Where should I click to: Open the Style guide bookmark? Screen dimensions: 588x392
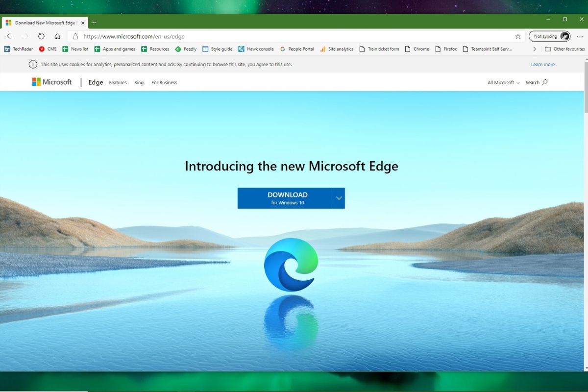tap(218, 49)
